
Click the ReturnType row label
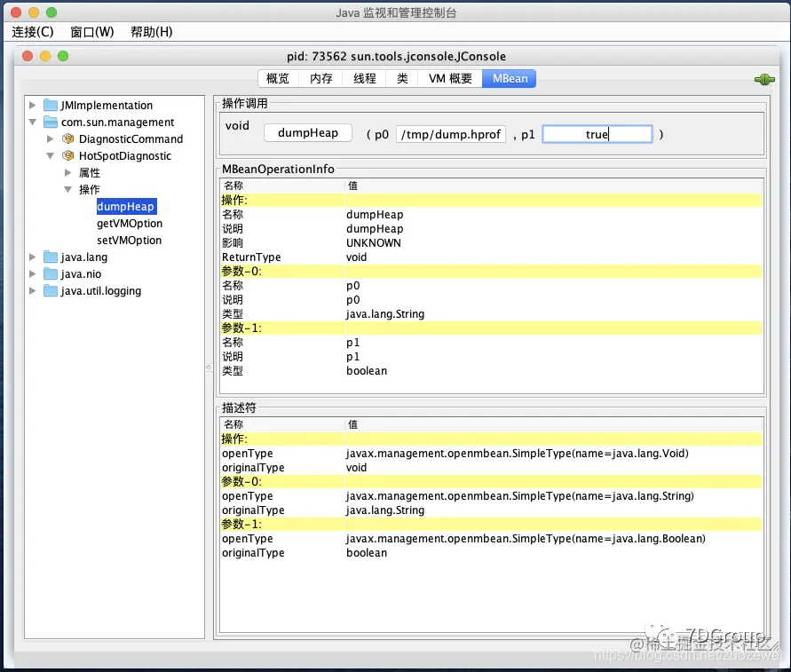pos(251,257)
